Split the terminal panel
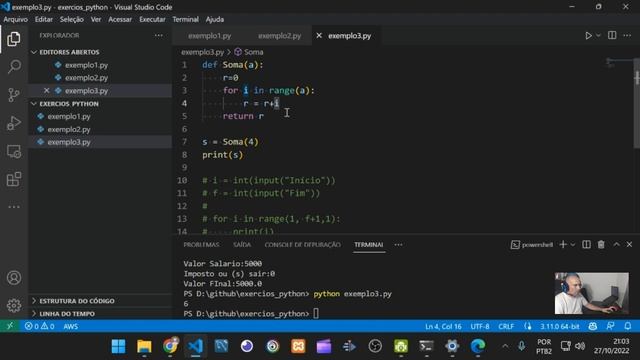The height and width of the screenshot is (360, 640). tap(586, 244)
